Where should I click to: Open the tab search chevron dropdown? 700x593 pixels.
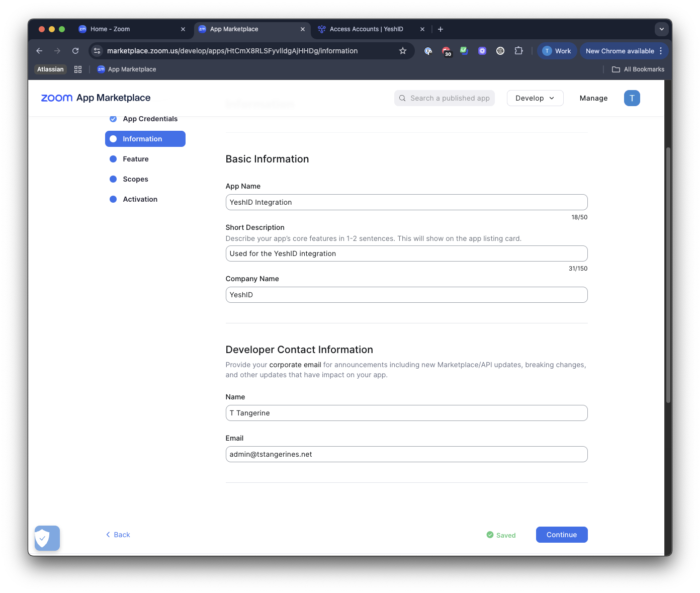(662, 29)
